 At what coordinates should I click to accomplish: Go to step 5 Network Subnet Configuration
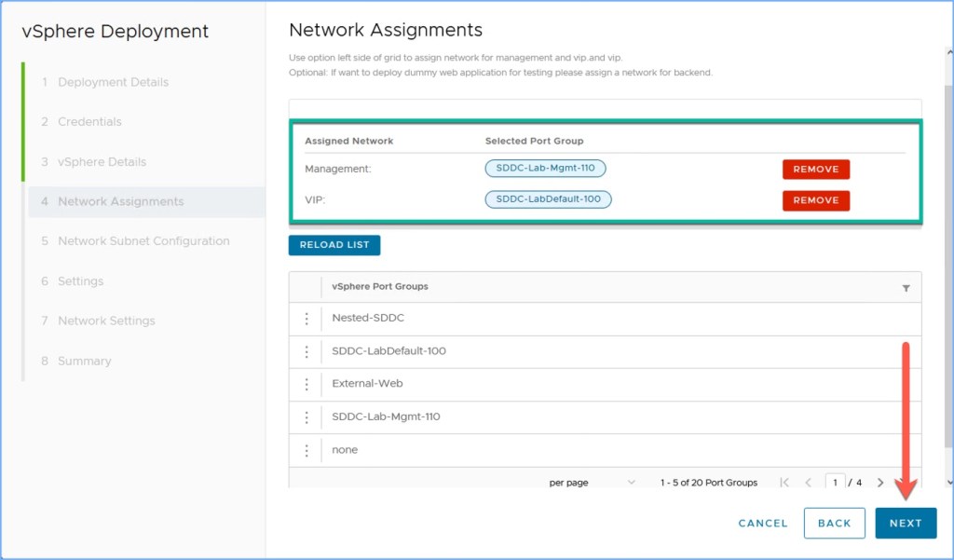pyautogui.click(x=143, y=240)
